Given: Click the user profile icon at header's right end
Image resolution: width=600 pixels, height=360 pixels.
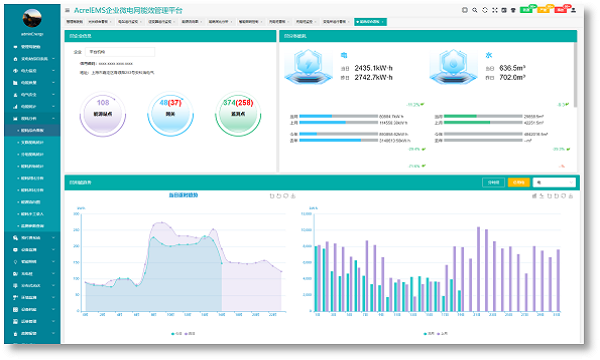Looking at the screenshot, I should coord(573,10).
